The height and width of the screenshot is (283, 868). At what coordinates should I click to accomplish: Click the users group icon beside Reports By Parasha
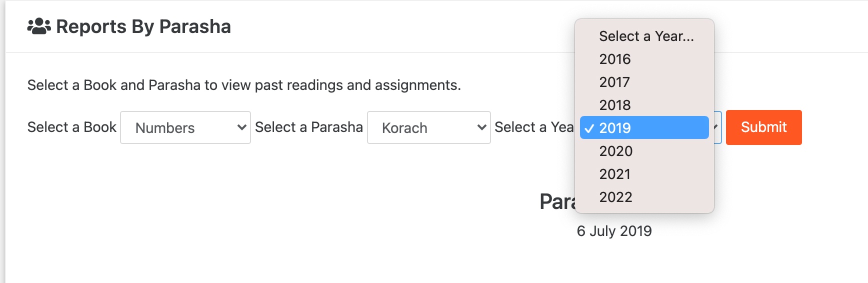pos(39,26)
